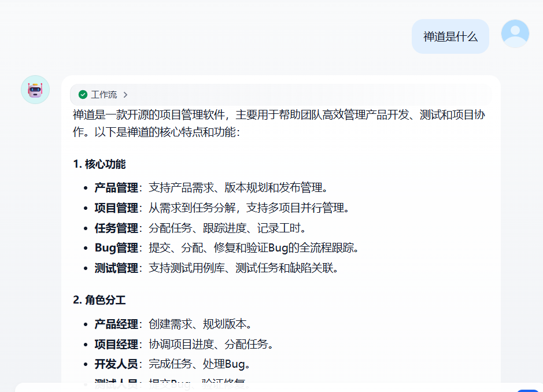Click the intro sentence 禅道是一款开源的项目管理软件
The width and height of the screenshot is (543, 392).
[149, 114]
